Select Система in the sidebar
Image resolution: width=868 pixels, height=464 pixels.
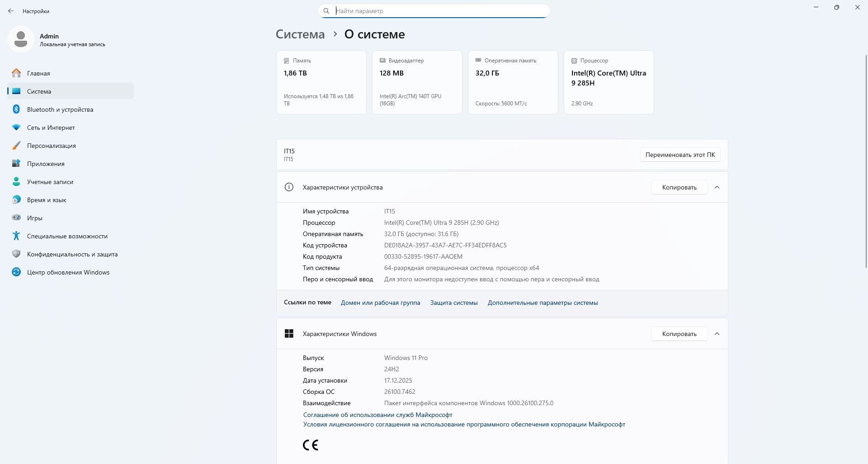71,91
